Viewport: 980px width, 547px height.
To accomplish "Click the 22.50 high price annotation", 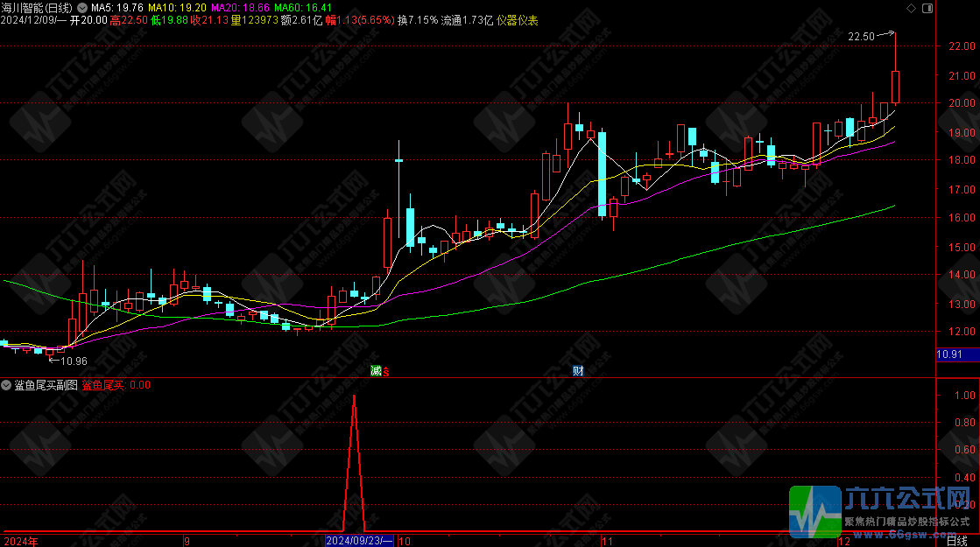I will click(861, 36).
